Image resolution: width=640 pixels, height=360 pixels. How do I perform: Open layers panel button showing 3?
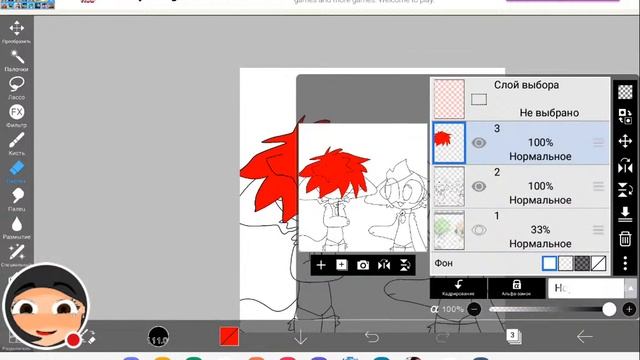coord(513,337)
